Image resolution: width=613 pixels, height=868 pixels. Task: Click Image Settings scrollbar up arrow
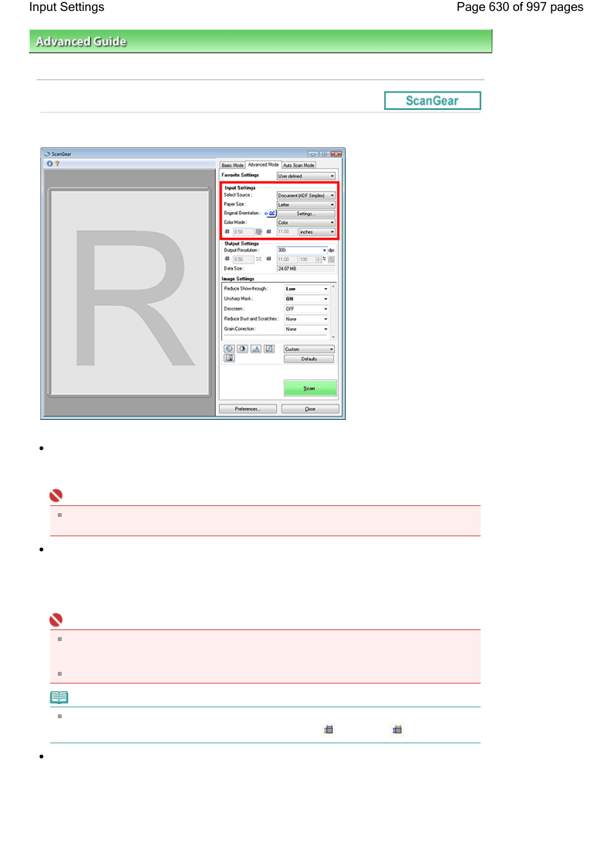(x=333, y=287)
